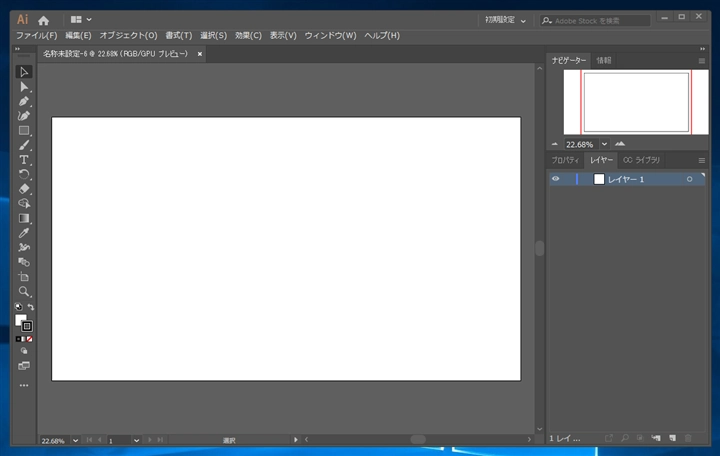Viewport: 720px width, 456px height.
Task: Open the ヘルプ(H) menu
Action: (x=382, y=35)
